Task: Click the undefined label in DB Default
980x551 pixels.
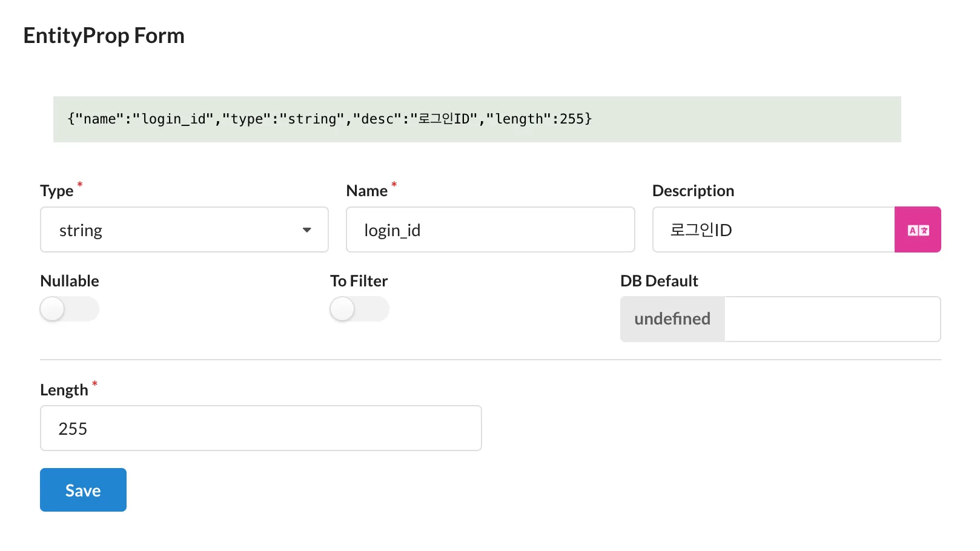Action: click(x=672, y=319)
